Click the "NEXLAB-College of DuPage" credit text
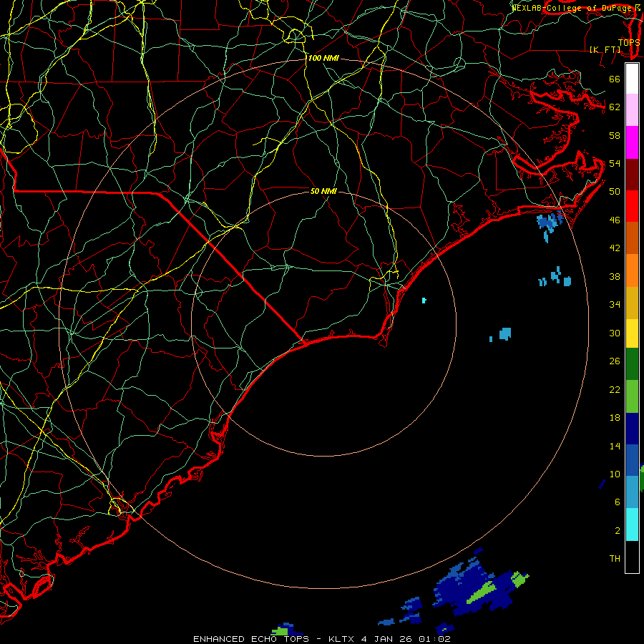Viewport: 644px width, 644px height. 571,8
